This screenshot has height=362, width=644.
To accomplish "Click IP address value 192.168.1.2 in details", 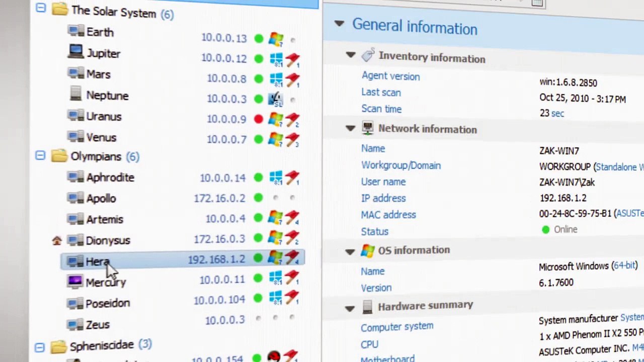I will pos(563,198).
